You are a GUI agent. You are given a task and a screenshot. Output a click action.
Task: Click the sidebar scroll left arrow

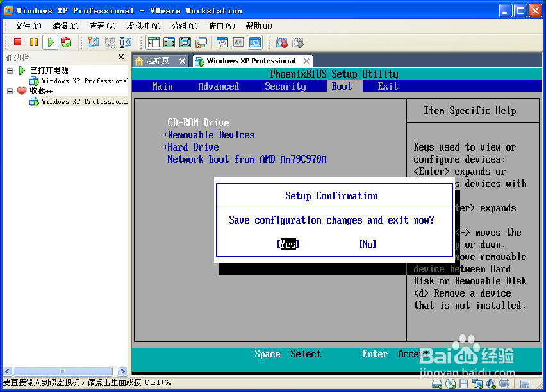pos(8,371)
